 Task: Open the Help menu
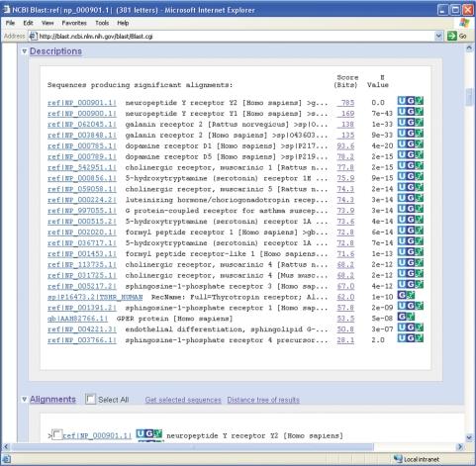123,23
